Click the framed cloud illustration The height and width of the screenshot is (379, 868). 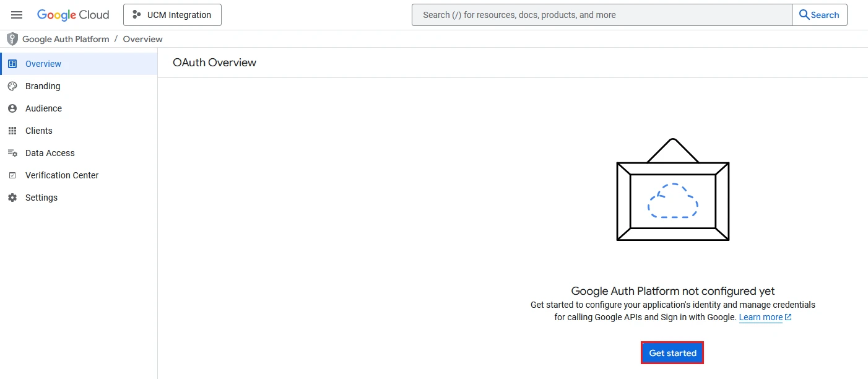click(x=673, y=189)
